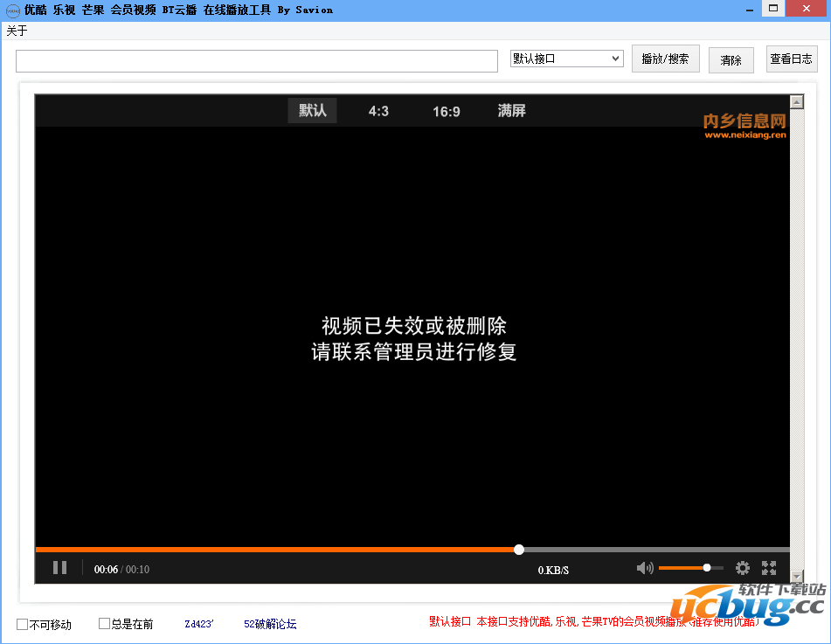Screen dimensions: 831x644
Task: Adjust the volume slider
Action: click(x=704, y=568)
